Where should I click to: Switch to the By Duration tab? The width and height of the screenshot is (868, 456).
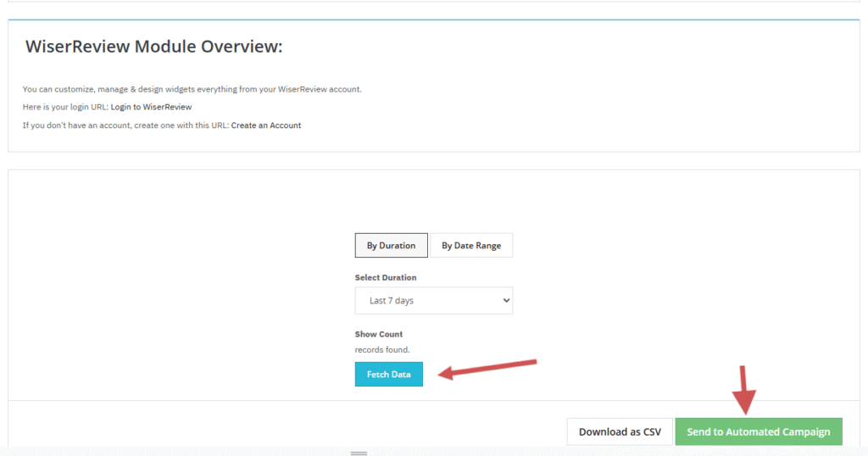pos(391,246)
